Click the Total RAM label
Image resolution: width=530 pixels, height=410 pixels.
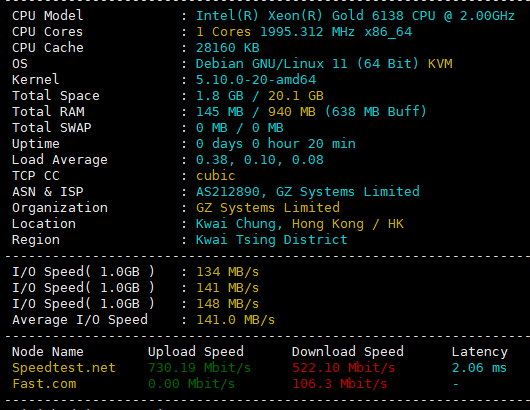click(x=48, y=112)
